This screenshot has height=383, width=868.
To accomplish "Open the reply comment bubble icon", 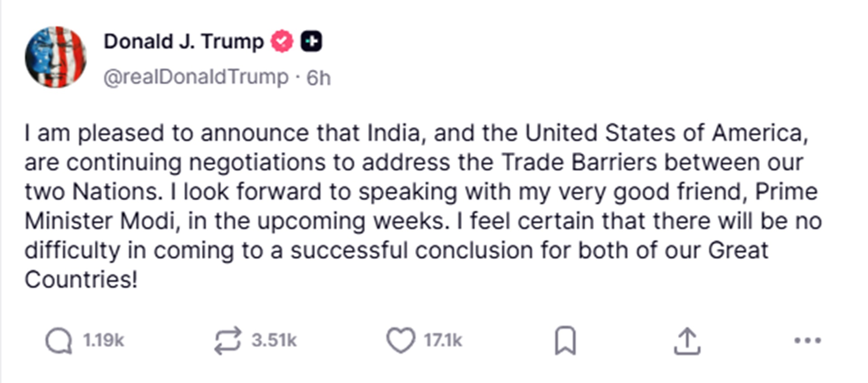I will [x=59, y=340].
